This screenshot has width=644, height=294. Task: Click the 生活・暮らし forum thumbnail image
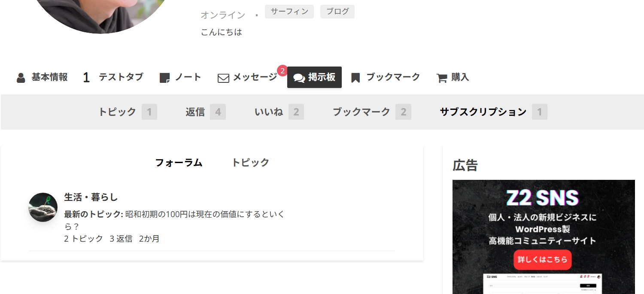tap(43, 207)
